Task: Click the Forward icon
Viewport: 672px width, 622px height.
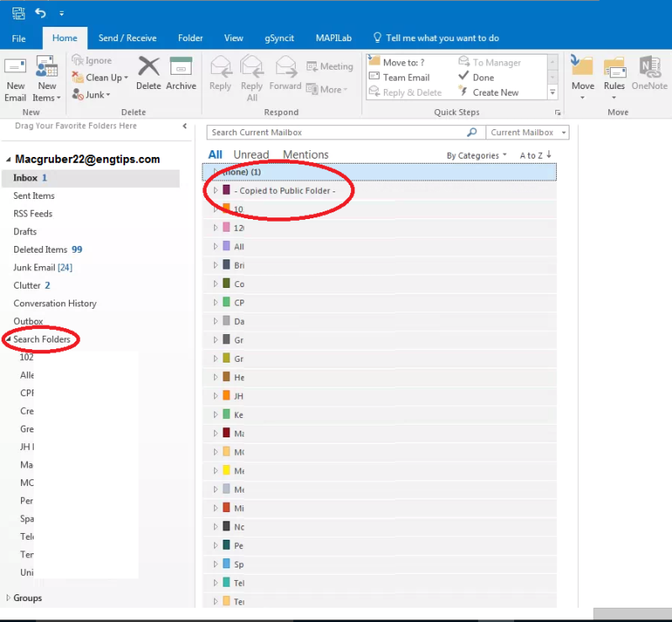Action: point(286,67)
